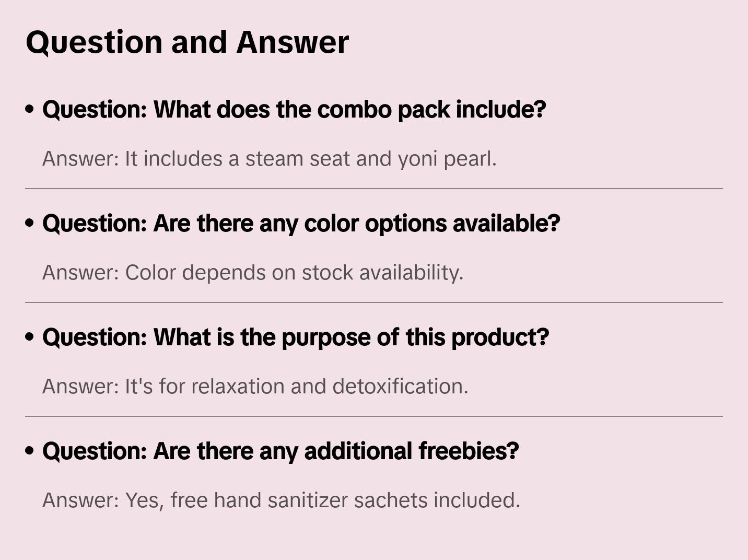Image resolution: width=748 pixels, height=560 pixels.
Task: Click the "Answer:" label before "Yes, free hand"
Action: pos(81,500)
